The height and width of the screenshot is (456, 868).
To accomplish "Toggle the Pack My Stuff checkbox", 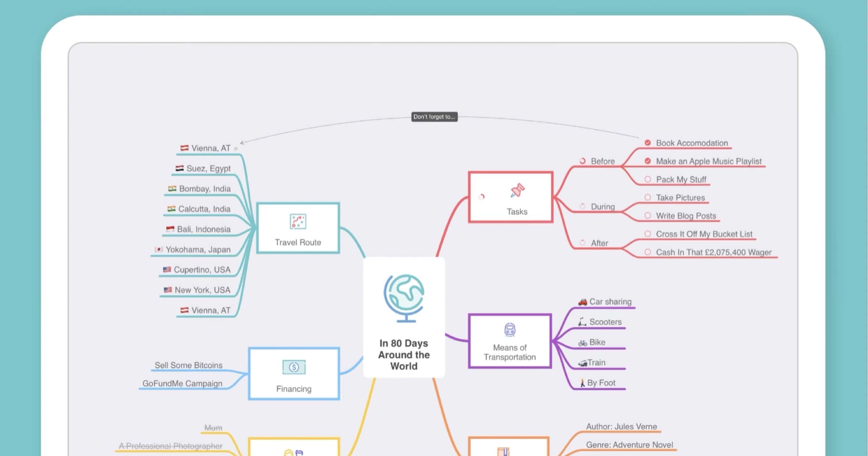I will coord(647,179).
